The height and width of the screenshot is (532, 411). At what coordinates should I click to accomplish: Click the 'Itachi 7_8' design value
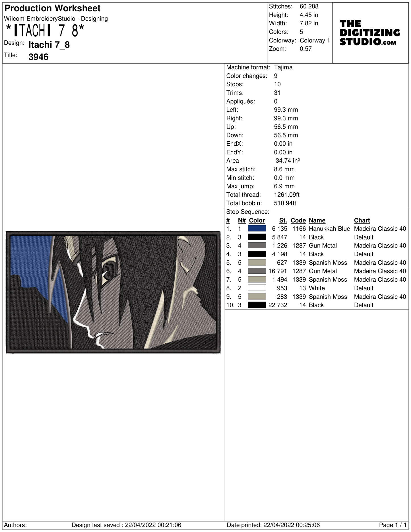49,45
